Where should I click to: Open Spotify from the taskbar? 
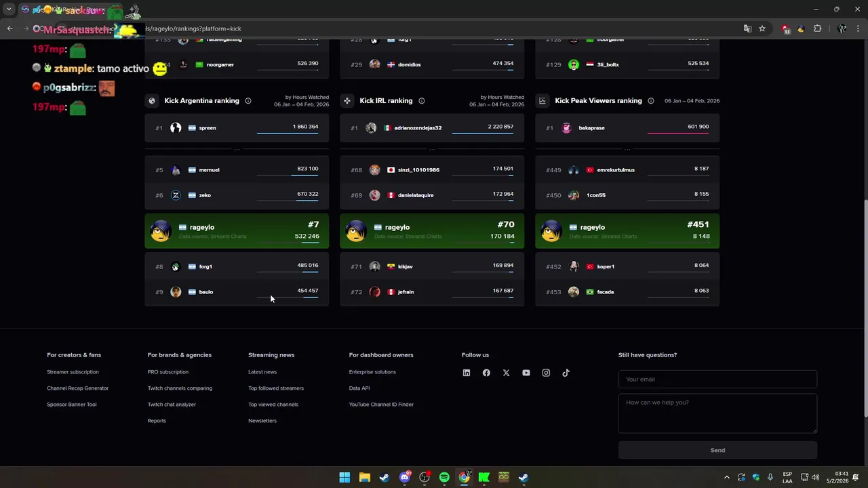point(444,477)
